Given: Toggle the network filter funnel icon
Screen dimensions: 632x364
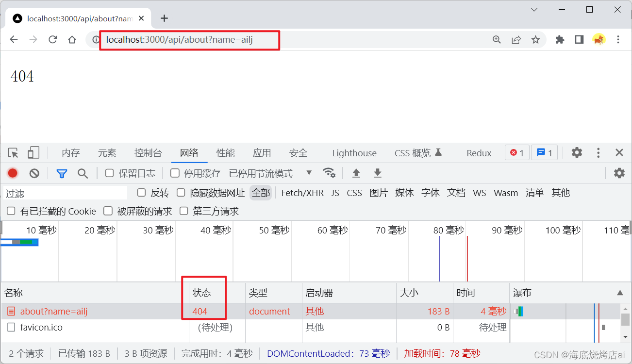Looking at the screenshot, I should 62,173.
